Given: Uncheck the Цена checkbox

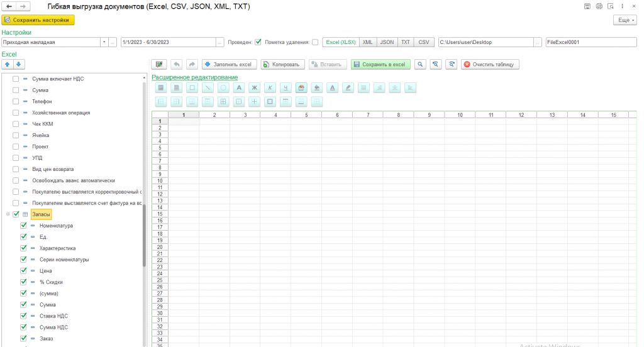Looking at the screenshot, I should [23, 270].
